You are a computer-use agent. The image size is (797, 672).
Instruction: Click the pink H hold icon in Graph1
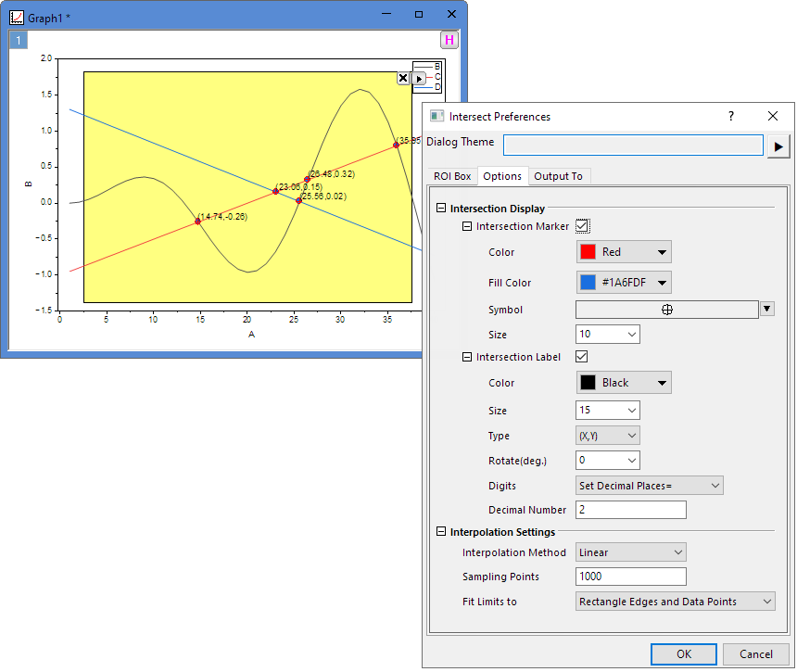(x=449, y=40)
